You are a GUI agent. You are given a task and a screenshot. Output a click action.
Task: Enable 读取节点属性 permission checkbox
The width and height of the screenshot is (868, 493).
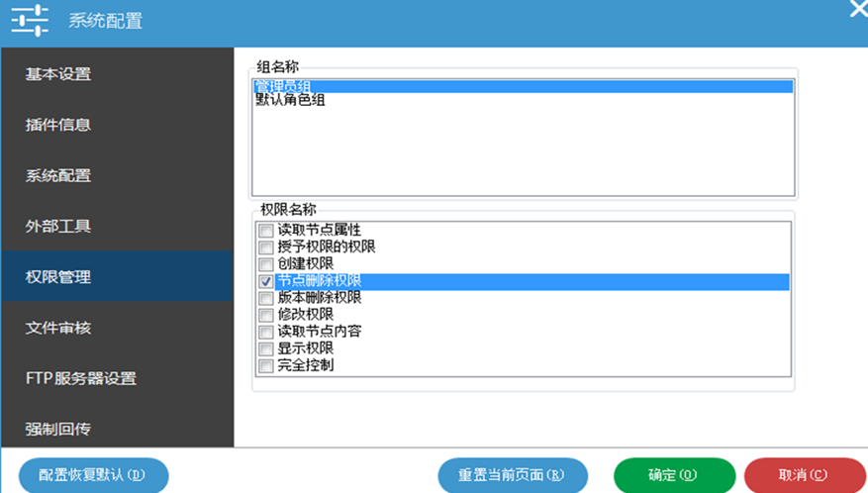(265, 230)
